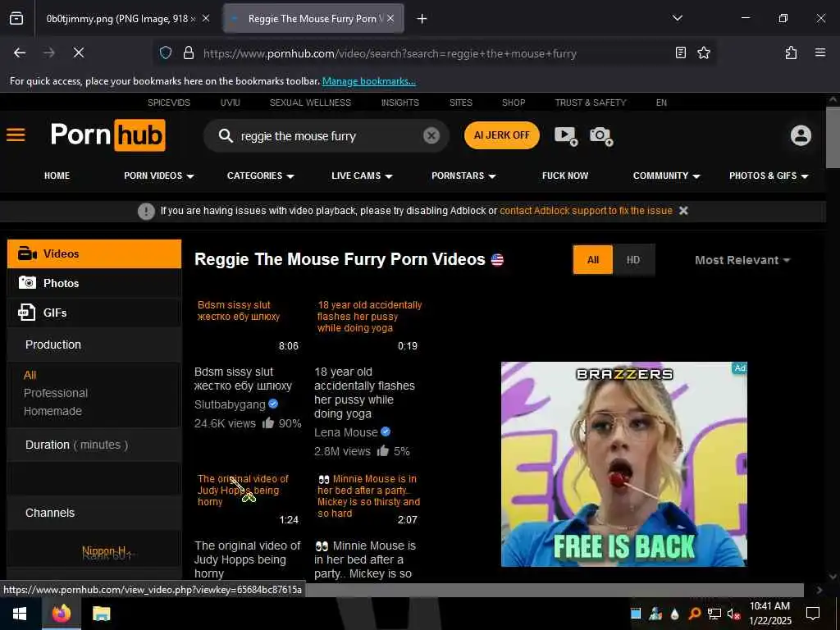Expand the Pornstars nav dropdown

(463, 176)
